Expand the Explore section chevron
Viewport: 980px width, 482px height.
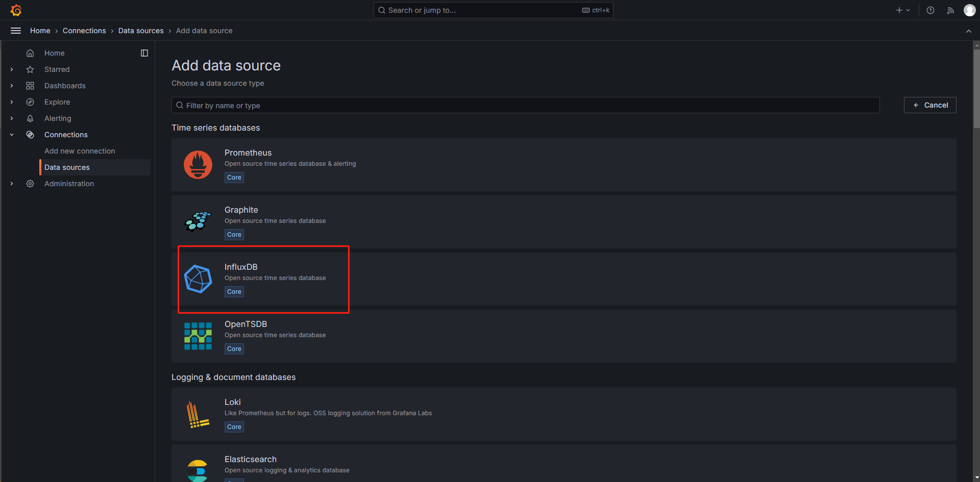pyautogui.click(x=12, y=102)
